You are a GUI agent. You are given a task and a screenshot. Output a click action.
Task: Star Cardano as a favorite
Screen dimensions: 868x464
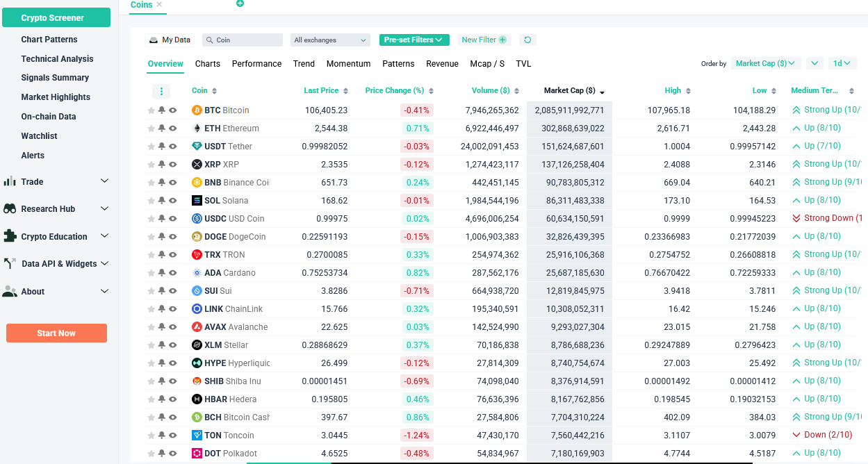[151, 273]
